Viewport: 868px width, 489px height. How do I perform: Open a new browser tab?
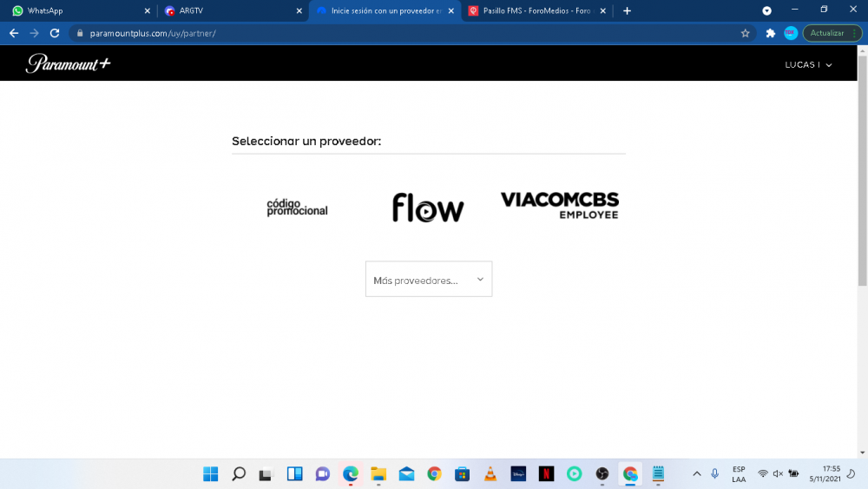(x=627, y=10)
